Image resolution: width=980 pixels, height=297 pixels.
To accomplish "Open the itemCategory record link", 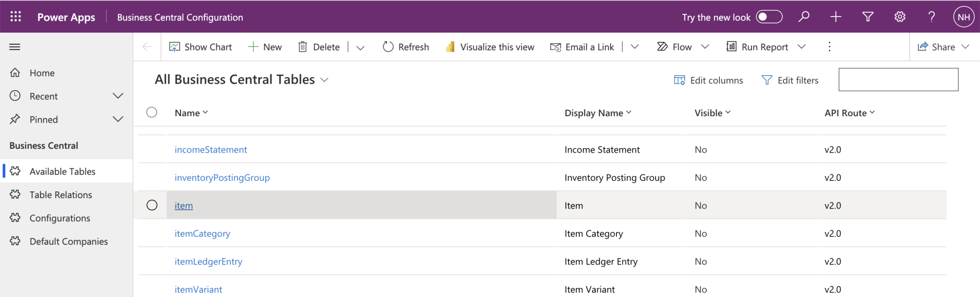I will pyautogui.click(x=202, y=234).
